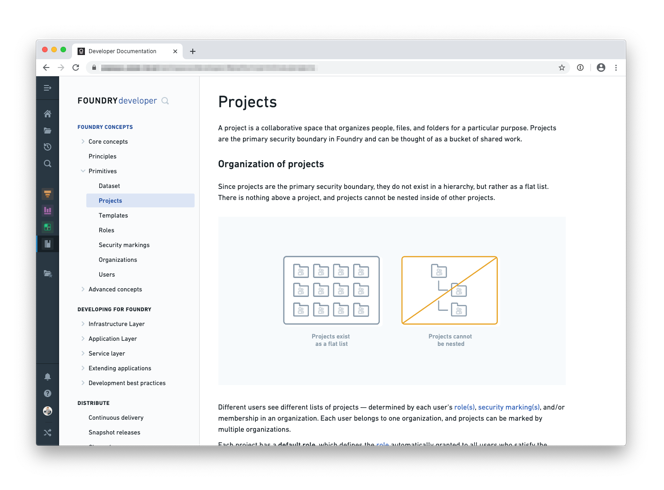
Task: Open the user avatar profile icon
Action: (x=47, y=411)
